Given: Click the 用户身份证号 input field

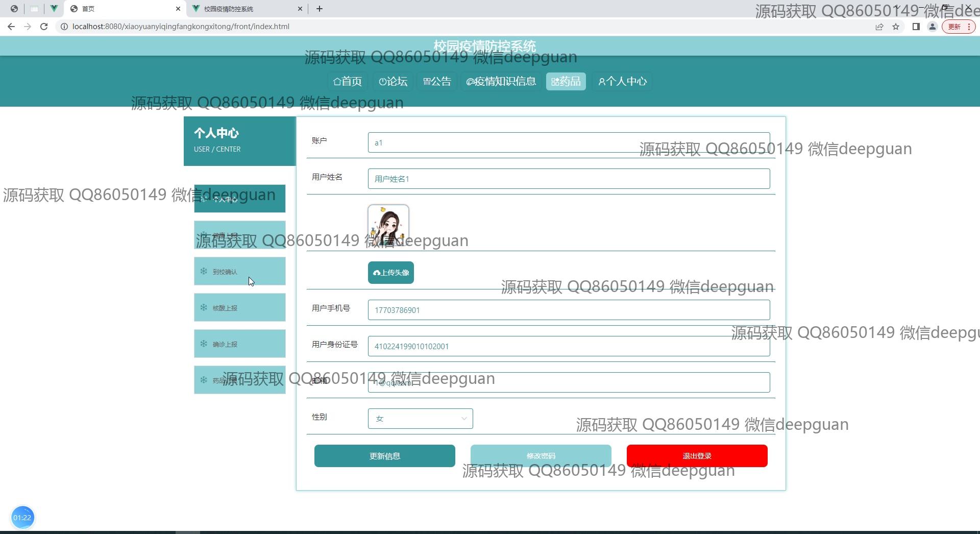Looking at the screenshot, I should 569,346.
